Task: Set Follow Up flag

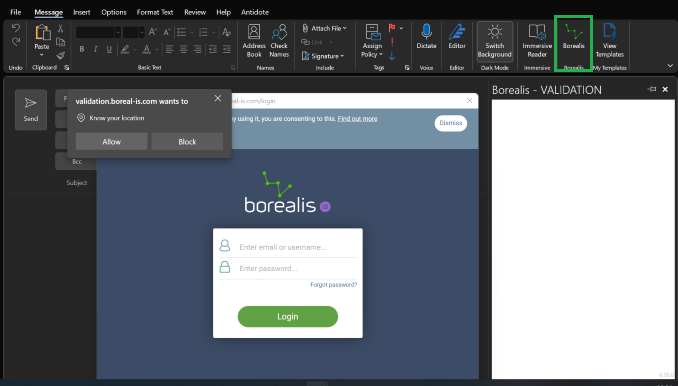Action: coord(392,28)
